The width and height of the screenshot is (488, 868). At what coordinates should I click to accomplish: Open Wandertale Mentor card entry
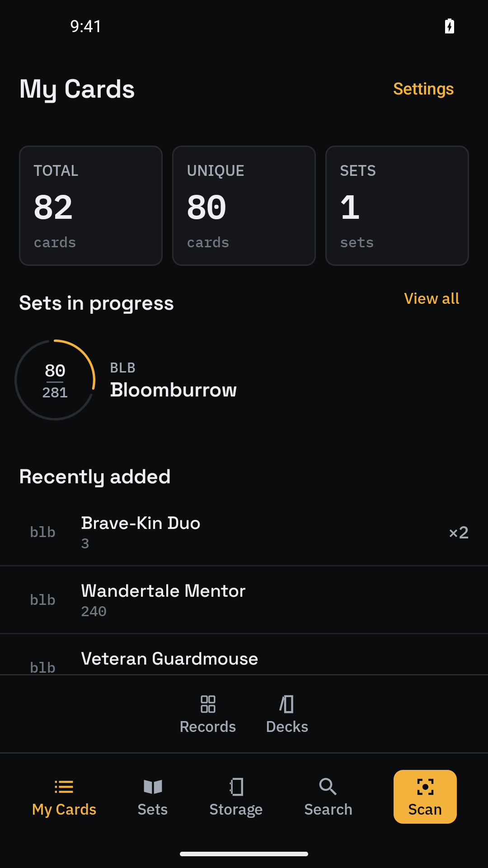pyautogui.click(x=244, y=600)
